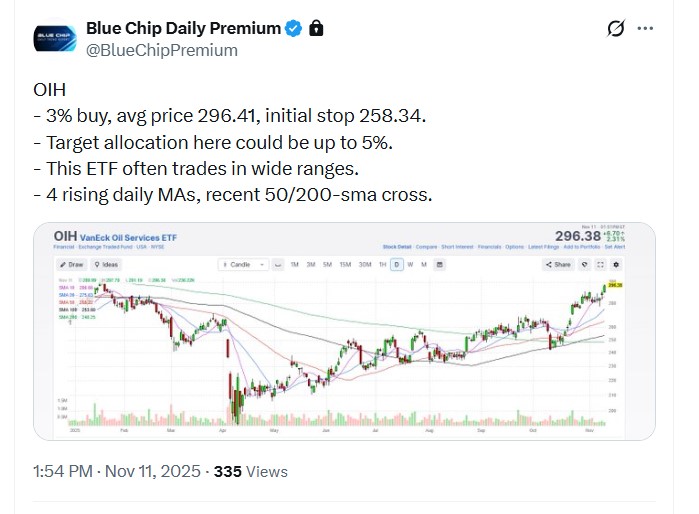This screenshot has height=514, width=699.
Task: Open the tweet's three-dot more menu
Action: point(647,28)
